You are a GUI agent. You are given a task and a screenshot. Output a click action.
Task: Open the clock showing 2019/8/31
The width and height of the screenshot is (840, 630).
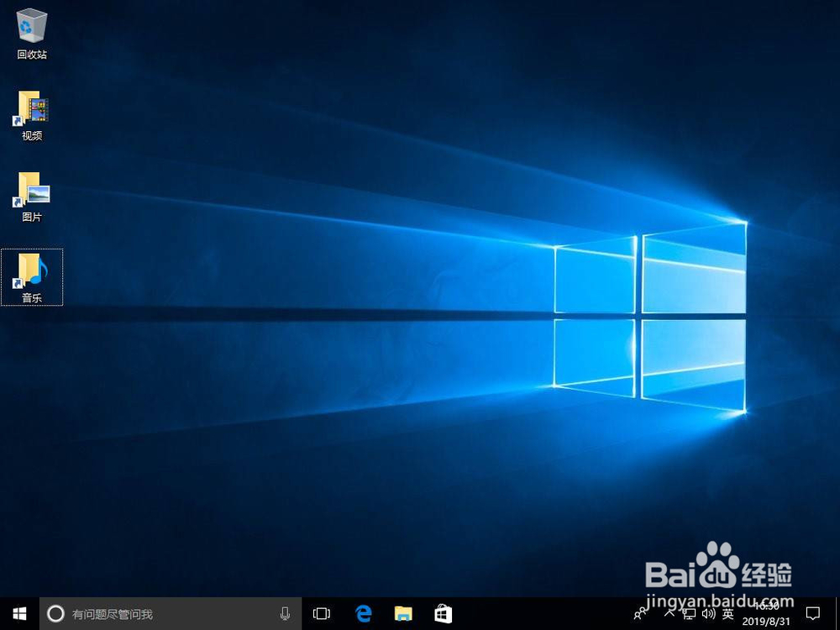pyautogui.click(x=766, y=614)
